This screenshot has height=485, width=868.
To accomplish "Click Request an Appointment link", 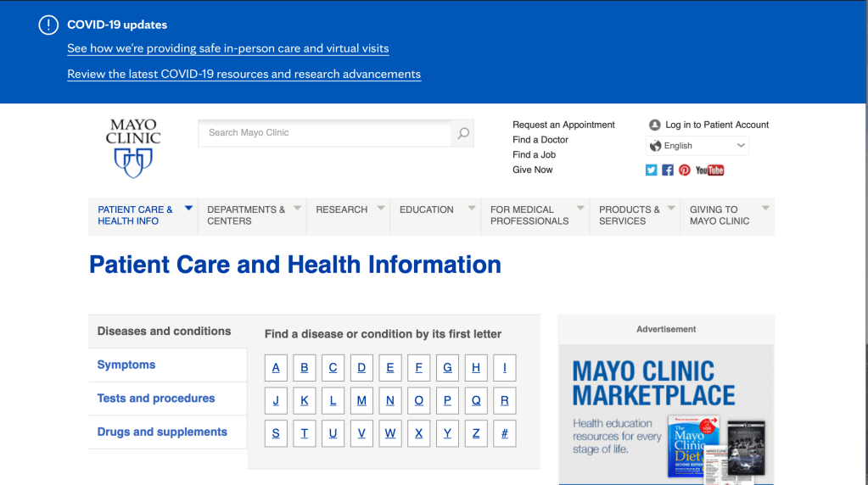I will pyautogui.click(x=563, y=125).
